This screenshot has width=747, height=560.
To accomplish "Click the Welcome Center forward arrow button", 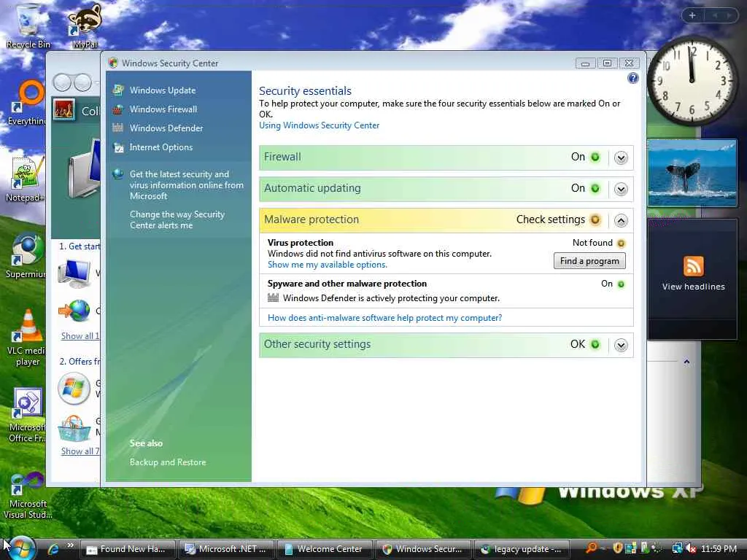I will [83, 83].
